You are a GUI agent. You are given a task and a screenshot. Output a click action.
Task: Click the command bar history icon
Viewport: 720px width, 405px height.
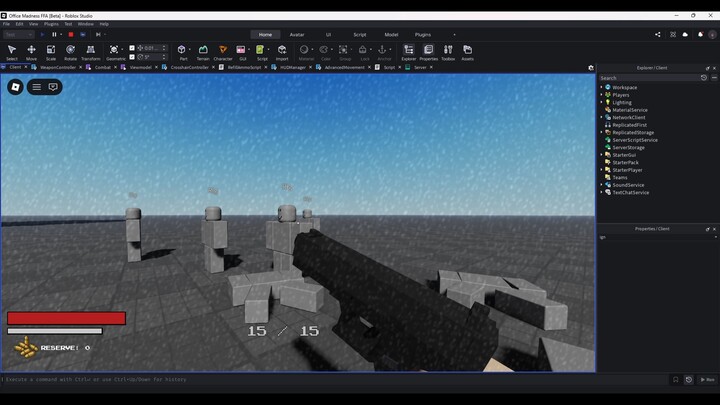coord(689,380)
